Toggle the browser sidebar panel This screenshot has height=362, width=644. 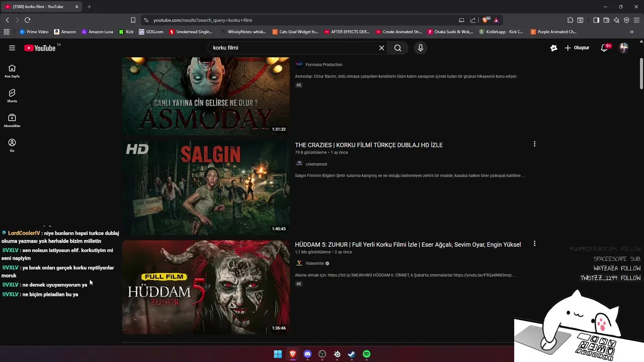(x=596, y=20)
